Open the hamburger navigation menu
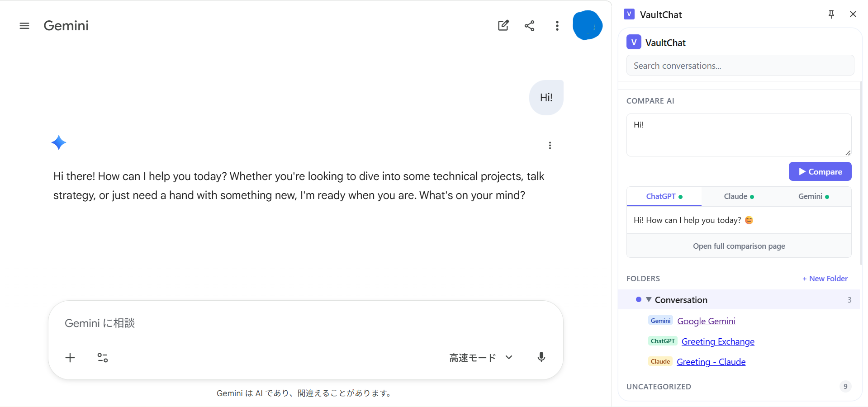Screen dimensions: 868x407 pos(24,26)
